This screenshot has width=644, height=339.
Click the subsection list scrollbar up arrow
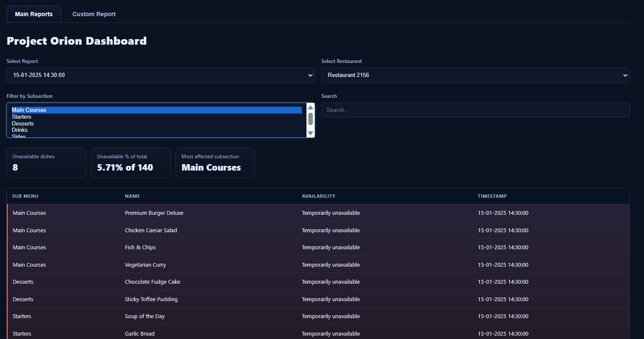310,107
